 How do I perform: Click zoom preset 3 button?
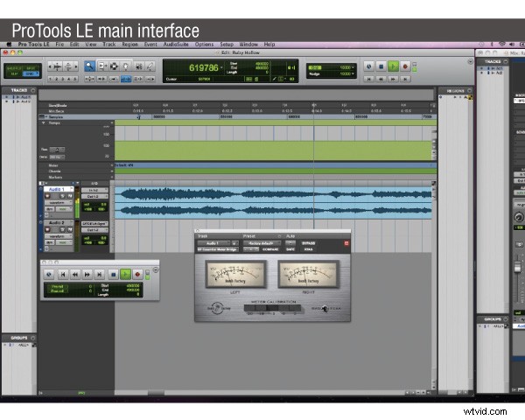click(63, 79)
